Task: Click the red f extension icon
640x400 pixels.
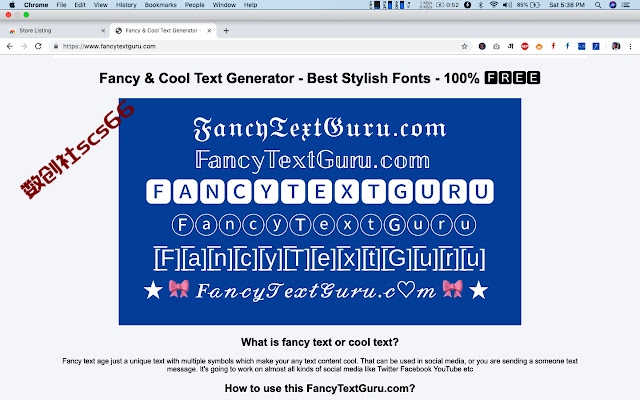Action: [x=553, y=46]
